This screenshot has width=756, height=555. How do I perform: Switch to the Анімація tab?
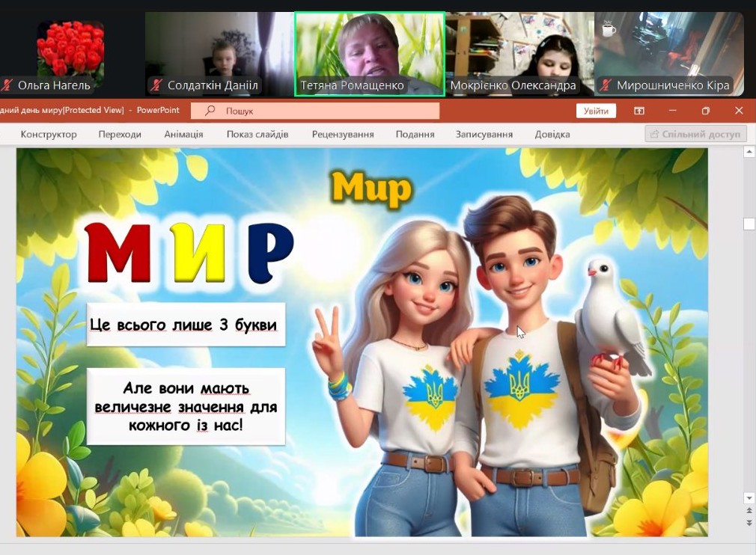(x=183, y=135)
